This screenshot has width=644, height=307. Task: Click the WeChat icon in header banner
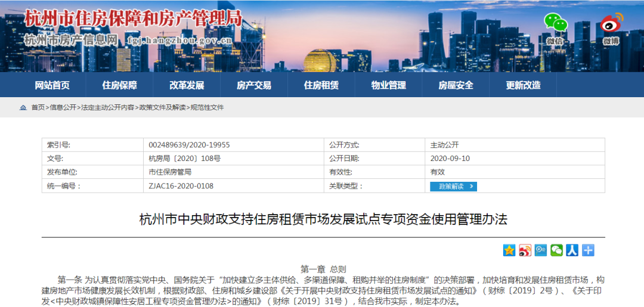(555, 24)
